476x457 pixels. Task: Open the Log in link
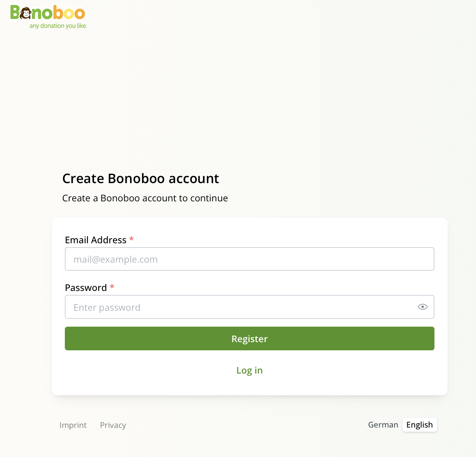tap(249, 370)
